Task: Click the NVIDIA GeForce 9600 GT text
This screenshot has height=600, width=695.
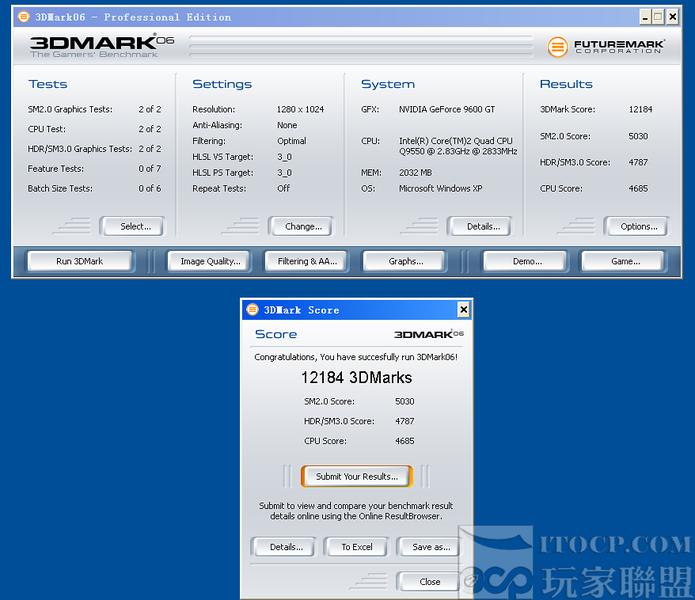Action: tap(447, 109)
